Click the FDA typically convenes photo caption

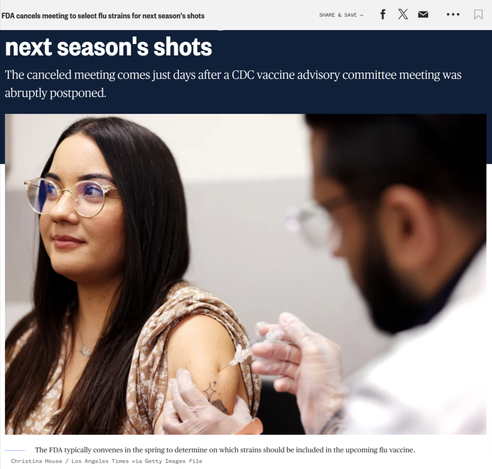(225, 450)
